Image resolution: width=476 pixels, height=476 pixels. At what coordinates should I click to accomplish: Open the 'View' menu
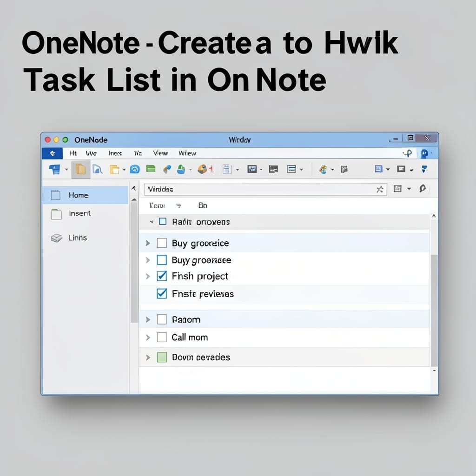tap(160, 153)
